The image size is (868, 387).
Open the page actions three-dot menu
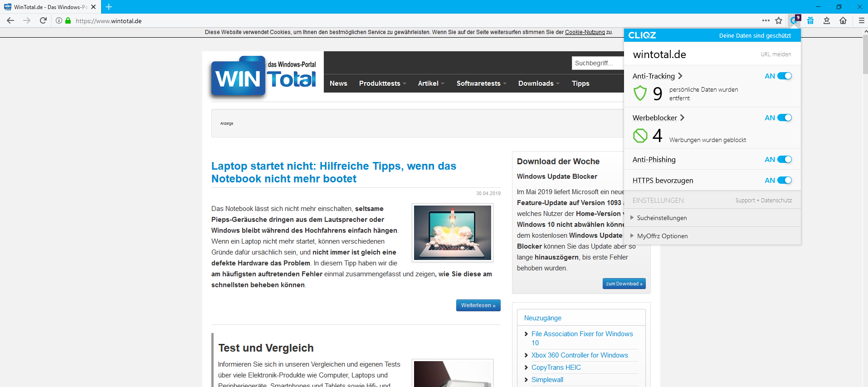pos(766,20)
